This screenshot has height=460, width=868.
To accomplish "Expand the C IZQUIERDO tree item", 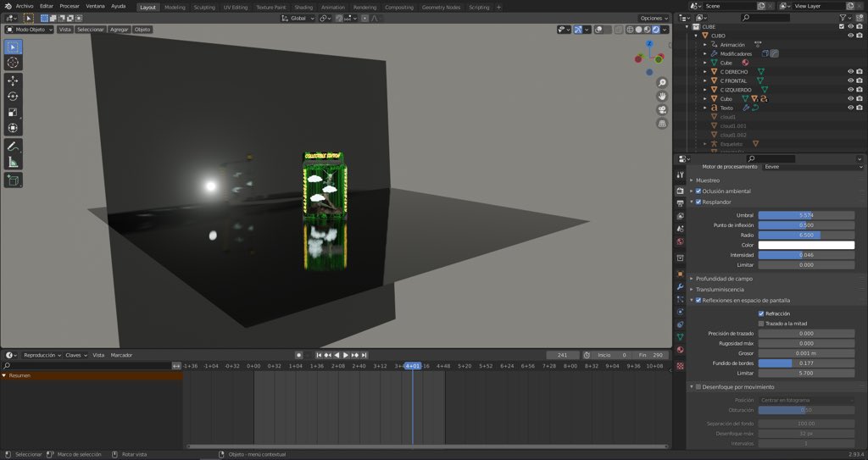I will 705,90.
